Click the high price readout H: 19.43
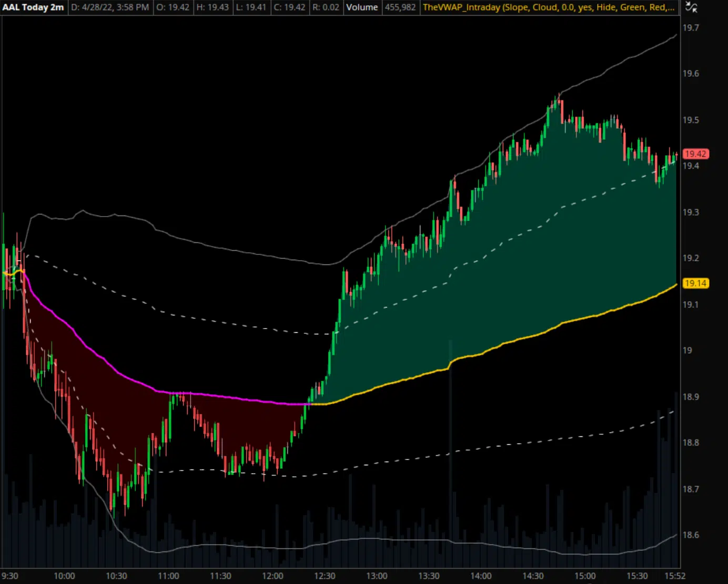728x584 pixels. (213, 7)
